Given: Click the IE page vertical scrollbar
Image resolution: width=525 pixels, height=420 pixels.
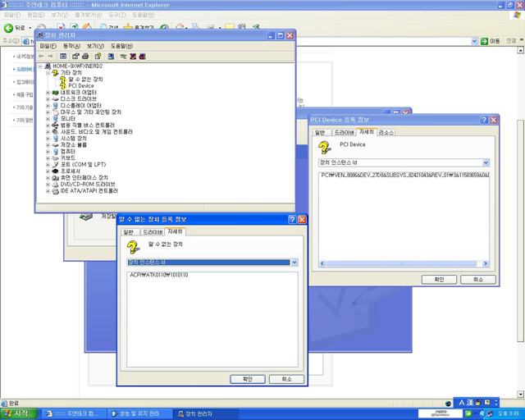Looking at the screenshot, I should point(520,231).
